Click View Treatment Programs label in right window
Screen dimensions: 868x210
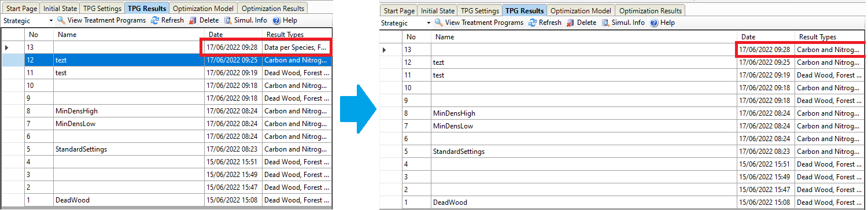(484, 23)
